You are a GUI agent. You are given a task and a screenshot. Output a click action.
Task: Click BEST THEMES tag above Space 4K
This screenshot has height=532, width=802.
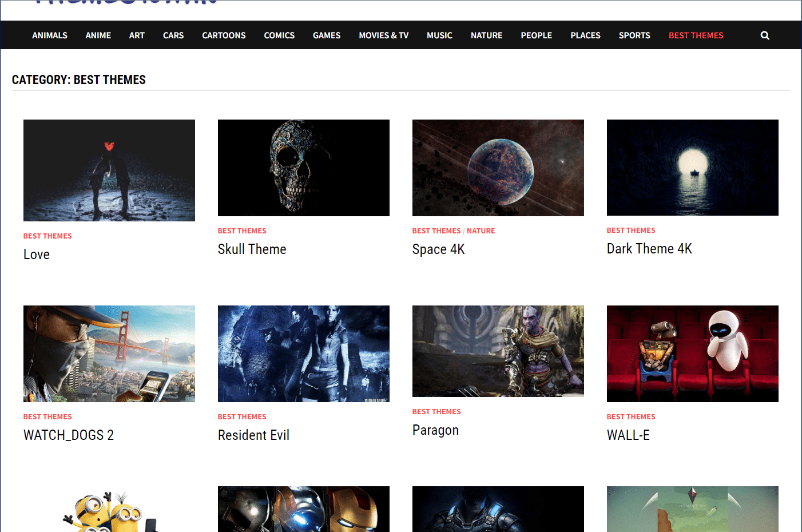coord(436,231)
